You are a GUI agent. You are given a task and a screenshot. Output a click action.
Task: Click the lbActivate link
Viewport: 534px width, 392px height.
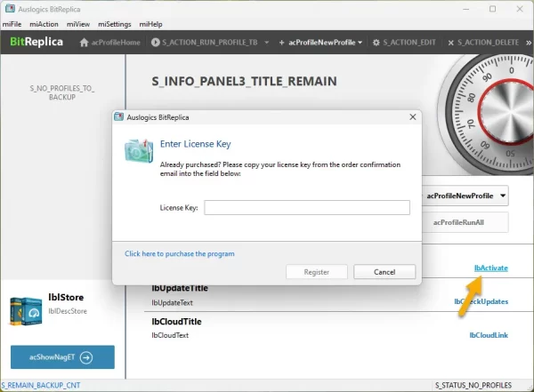(x=491, y=268)
